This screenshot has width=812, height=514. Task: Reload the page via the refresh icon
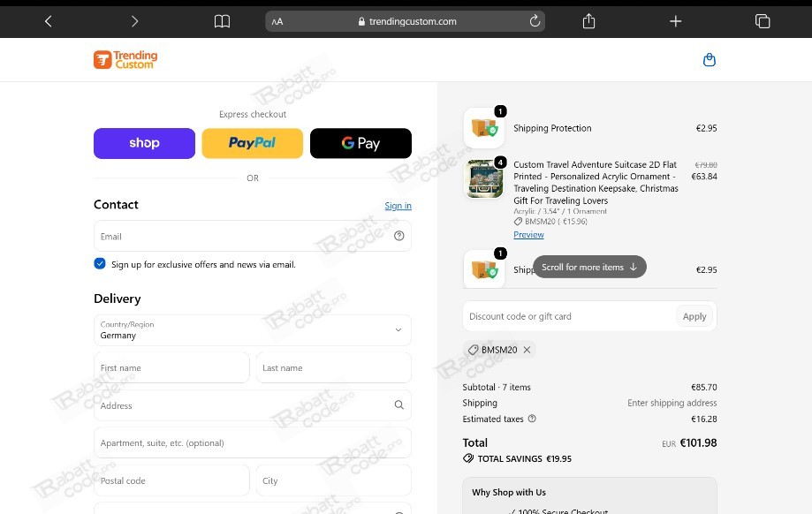tap(535, 21)
